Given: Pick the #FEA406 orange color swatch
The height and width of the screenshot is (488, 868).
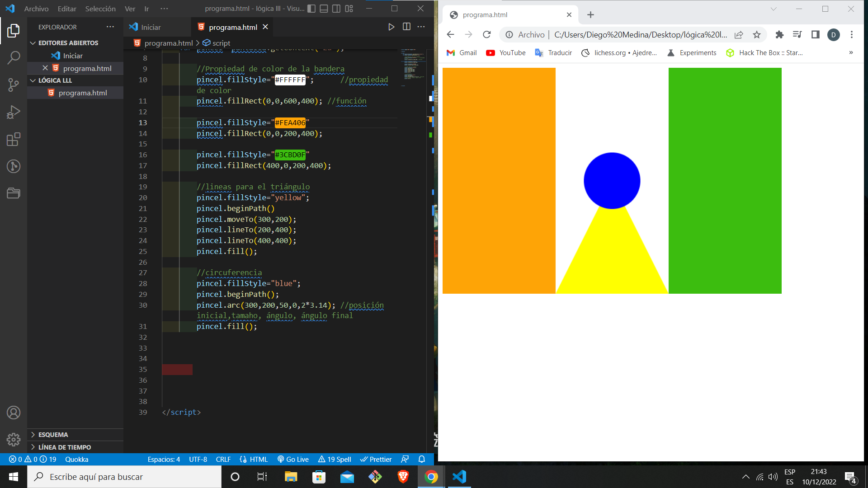Looking at the screenshot, I should pos(290,123).
